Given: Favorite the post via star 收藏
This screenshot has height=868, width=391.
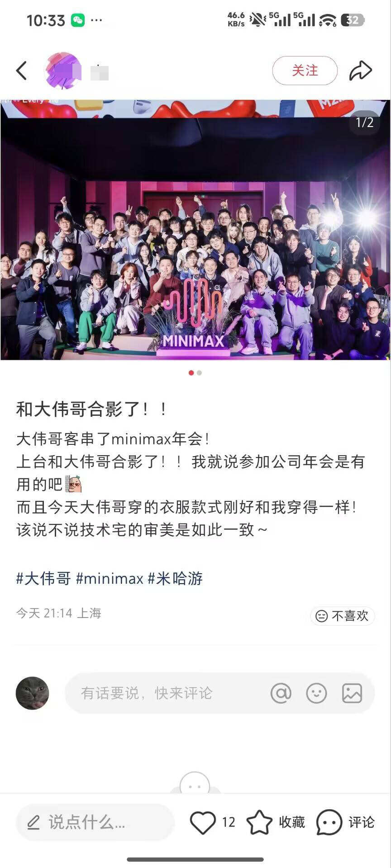Looking at the screenshot, I should (276, 822).
